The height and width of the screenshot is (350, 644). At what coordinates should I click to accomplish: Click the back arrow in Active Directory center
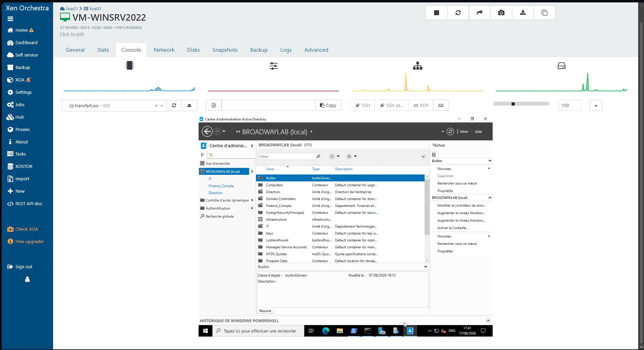click(x=207, y=131)
